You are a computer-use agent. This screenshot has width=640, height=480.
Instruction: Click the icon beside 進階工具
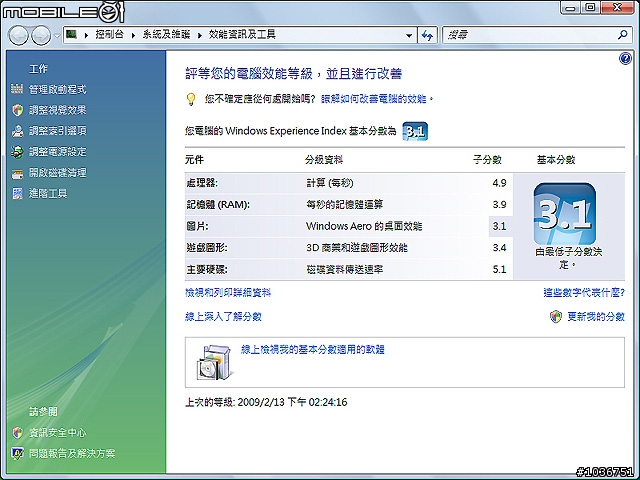(17, 193)
